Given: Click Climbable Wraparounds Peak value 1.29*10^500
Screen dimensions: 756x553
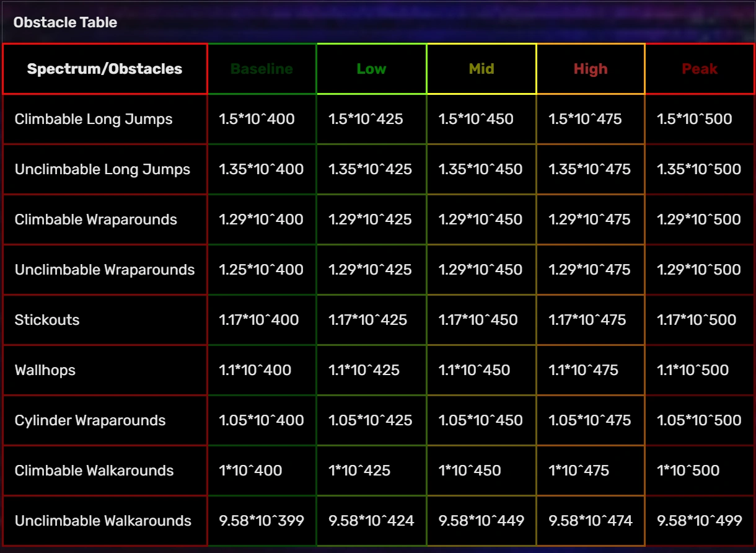Looking at the screenshot, I should coord(699,219).
